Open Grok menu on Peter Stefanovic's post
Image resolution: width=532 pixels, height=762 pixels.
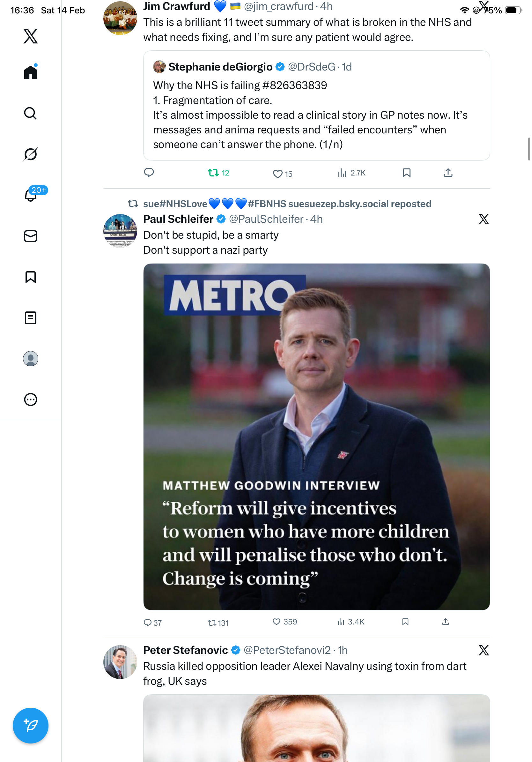point(484,650)
